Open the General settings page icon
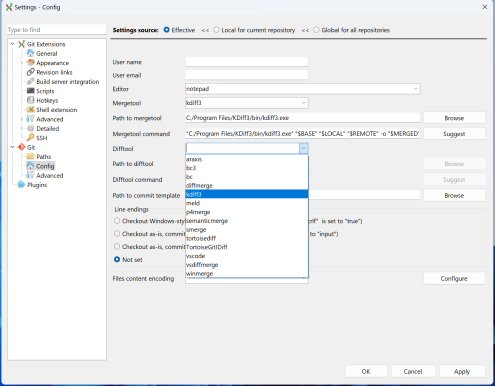Screen dimensions: 495x386 (x=30, y=53)
